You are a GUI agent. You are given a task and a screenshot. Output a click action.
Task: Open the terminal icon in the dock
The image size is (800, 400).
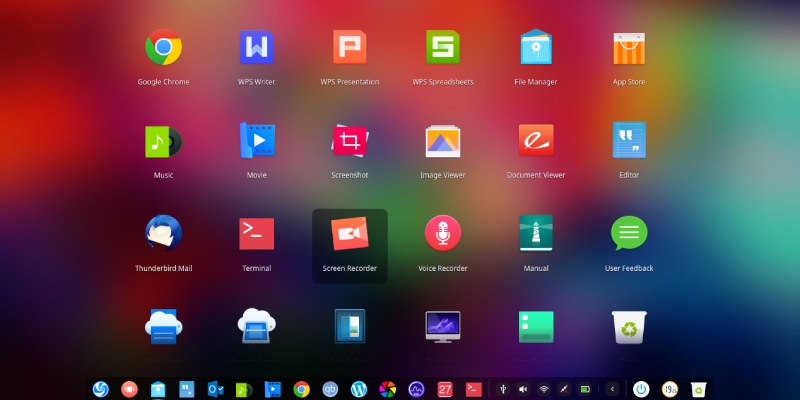tap(474, 389)
